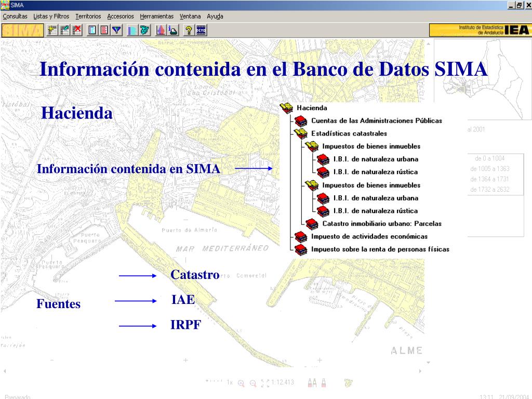Click the delete query red X icon
This screenshot has width=532, height=399.
coord(77,30)
